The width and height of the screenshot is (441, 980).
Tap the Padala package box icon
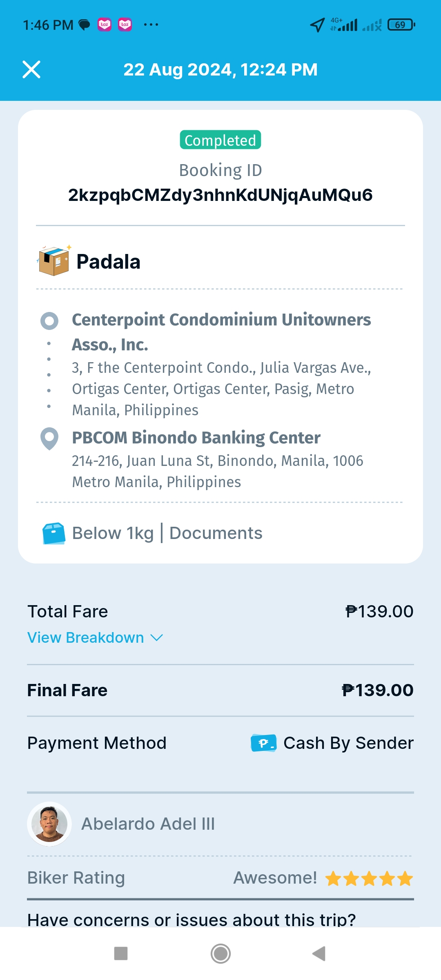point(54,261)
